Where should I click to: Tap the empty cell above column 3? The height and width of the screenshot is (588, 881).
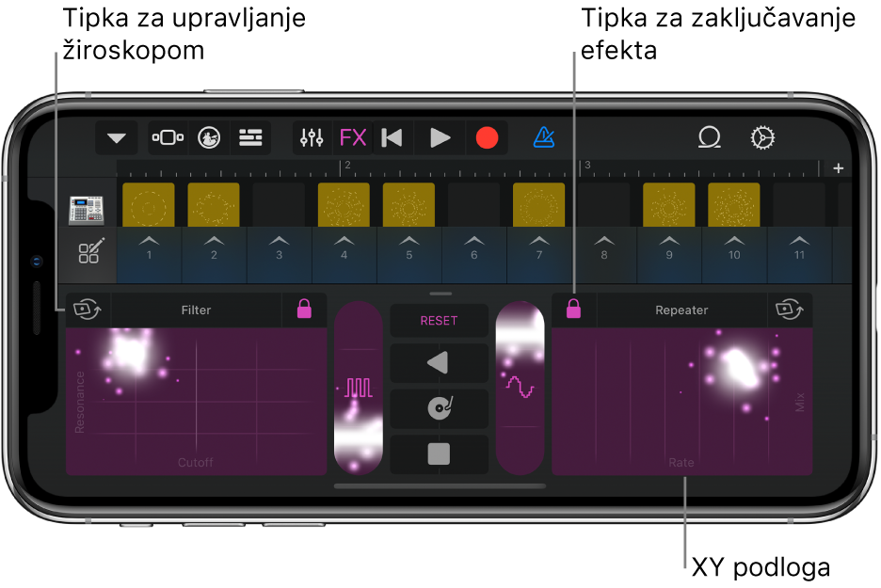(x=279, y=204)
